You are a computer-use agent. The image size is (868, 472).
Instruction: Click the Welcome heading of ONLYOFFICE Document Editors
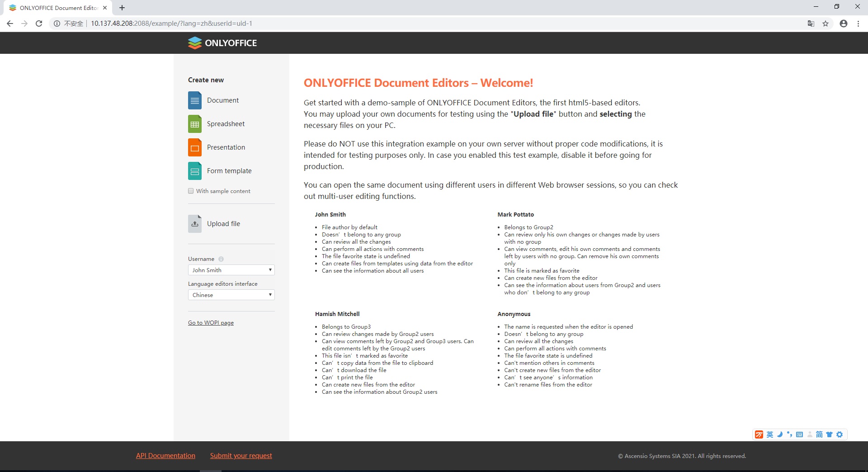tap(418, 83)
